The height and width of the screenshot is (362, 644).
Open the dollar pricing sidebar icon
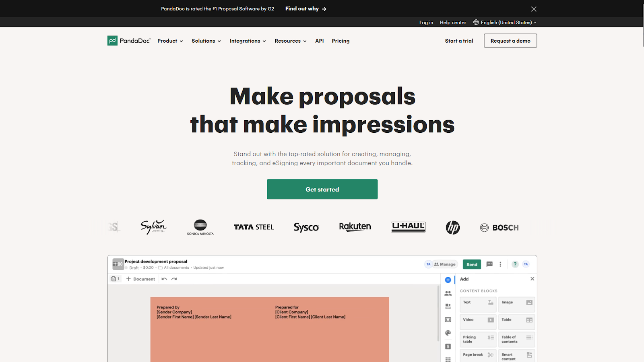point(448,346)
